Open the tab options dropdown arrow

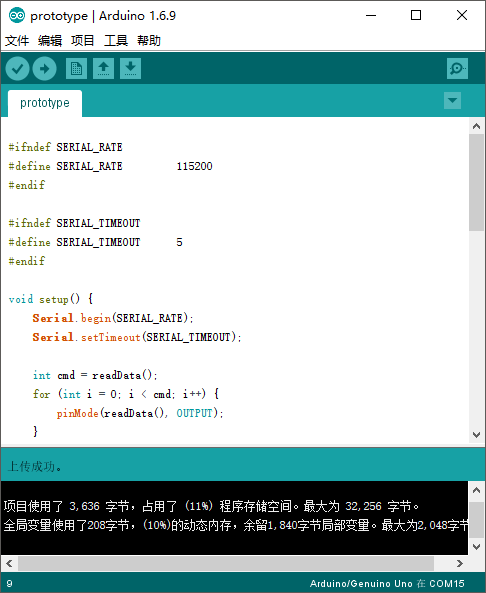tap(452, 101)
